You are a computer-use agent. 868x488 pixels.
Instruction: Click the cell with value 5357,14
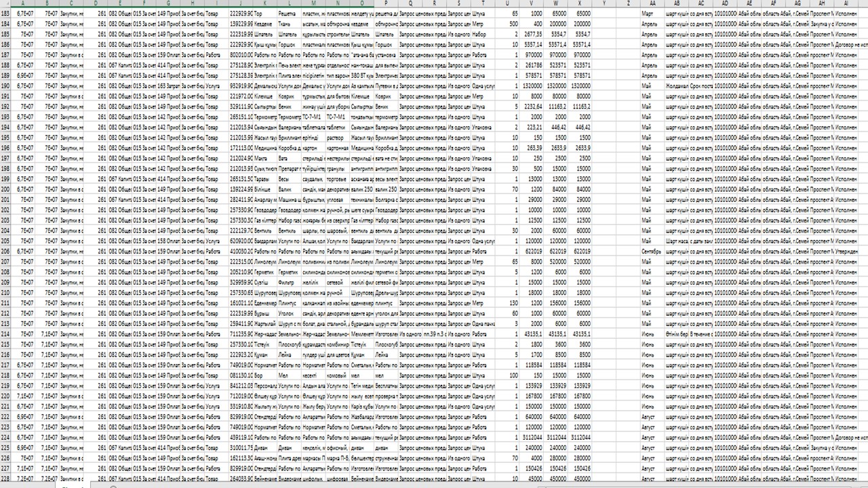point(531,44)
